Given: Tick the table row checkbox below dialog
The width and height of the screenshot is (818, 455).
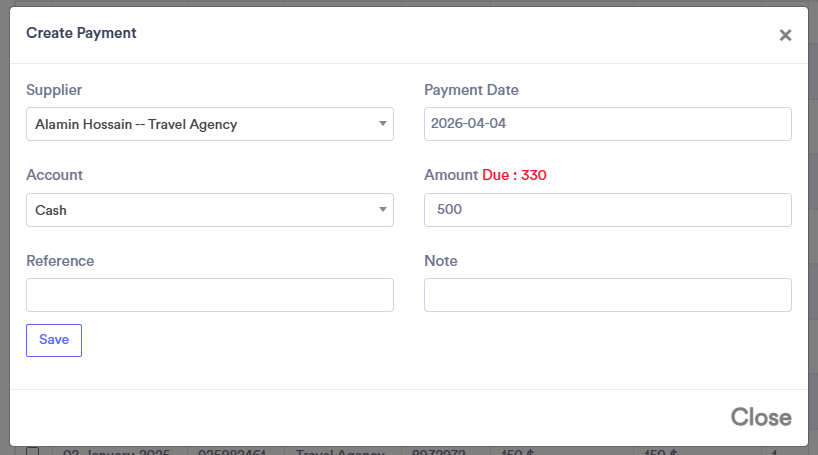Looking at the screenshot, I should [x=33, y=451].
